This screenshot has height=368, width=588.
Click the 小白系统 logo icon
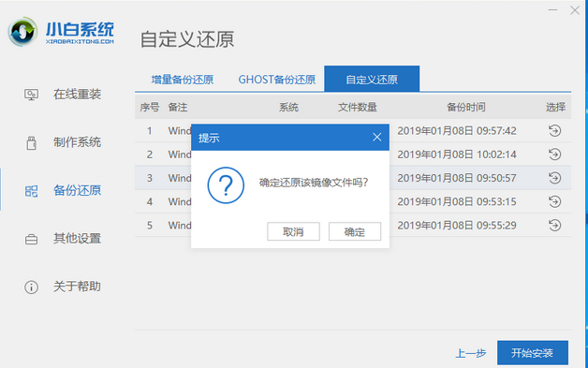point(22,32)
